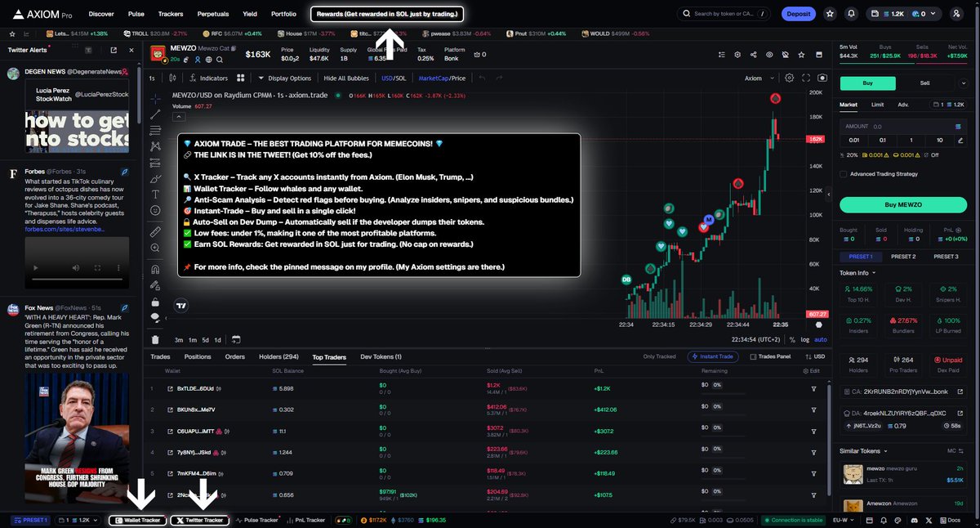The image size is (980, 528).
Task: Select the trend line drawing tool
Action: coord(155,114)
